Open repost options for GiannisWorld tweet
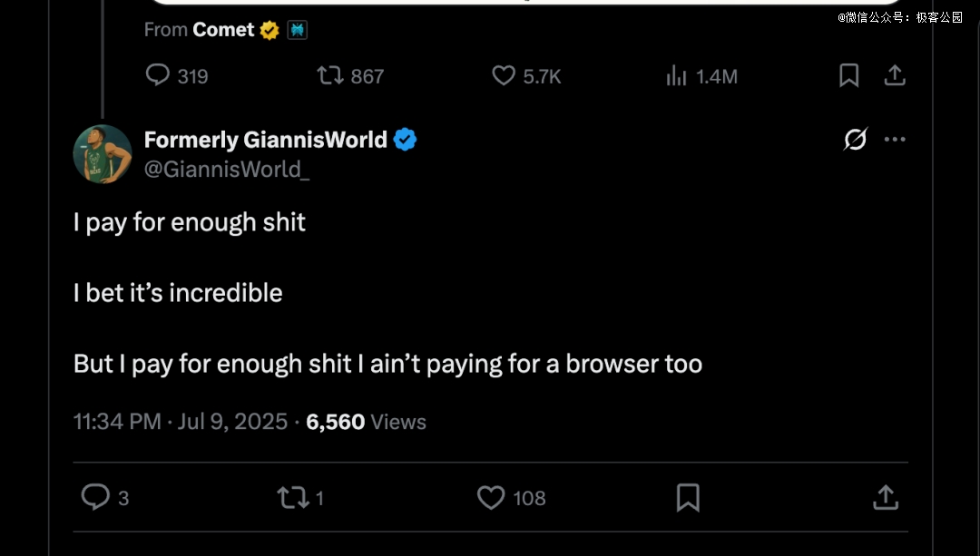Image resolution: width=980 pixels, height=556 pixels. tap(292, 497)
